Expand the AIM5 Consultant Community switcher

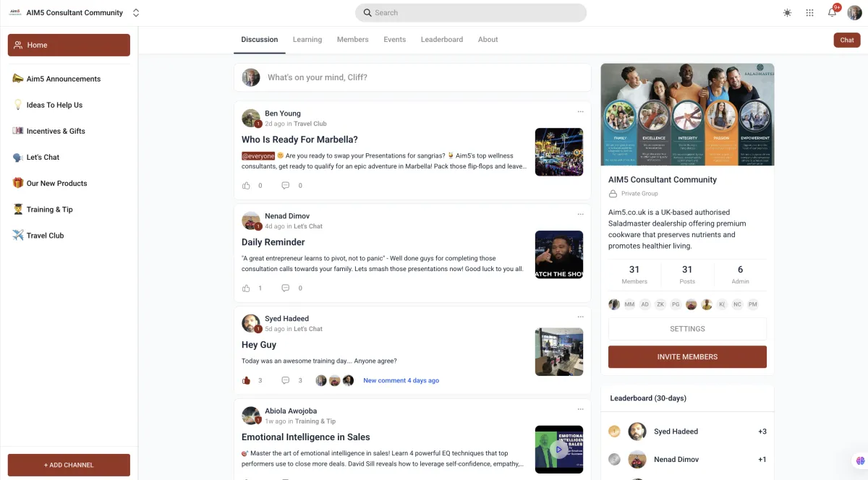136,13
